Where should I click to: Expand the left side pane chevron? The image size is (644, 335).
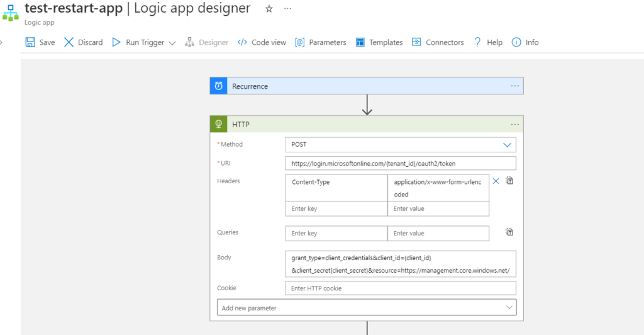click(1, 42)
